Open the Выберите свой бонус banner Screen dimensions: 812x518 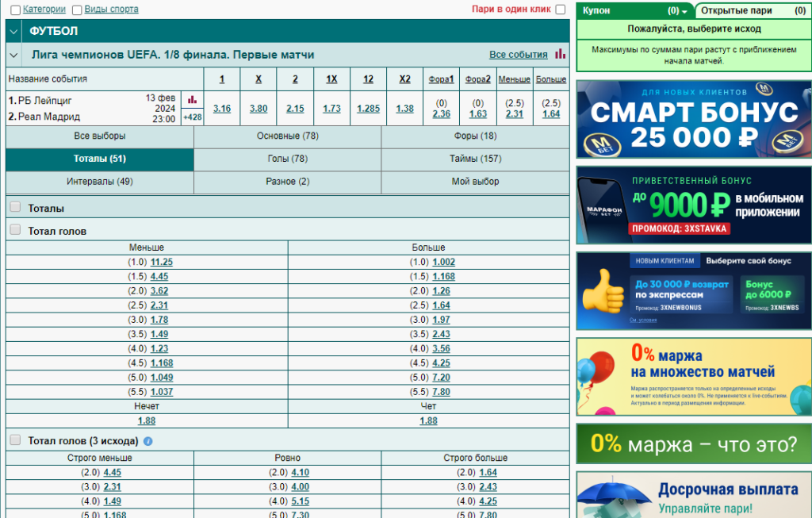[x=694, y=291]
